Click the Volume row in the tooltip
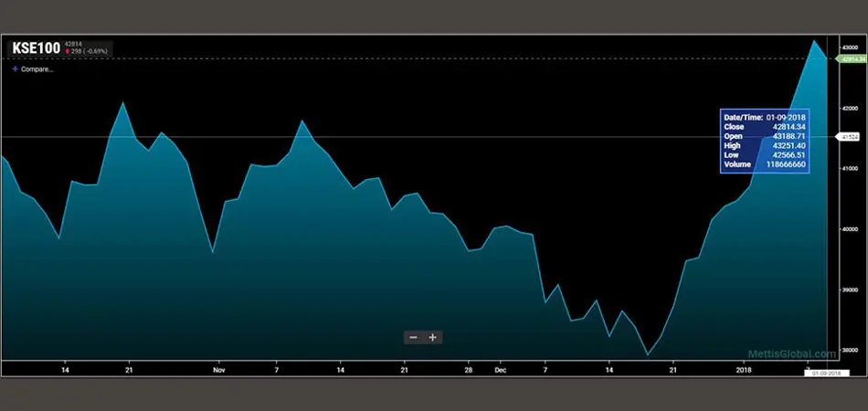Image resolution: width=868 pixels, height=411 pixels. click(765, 164)
